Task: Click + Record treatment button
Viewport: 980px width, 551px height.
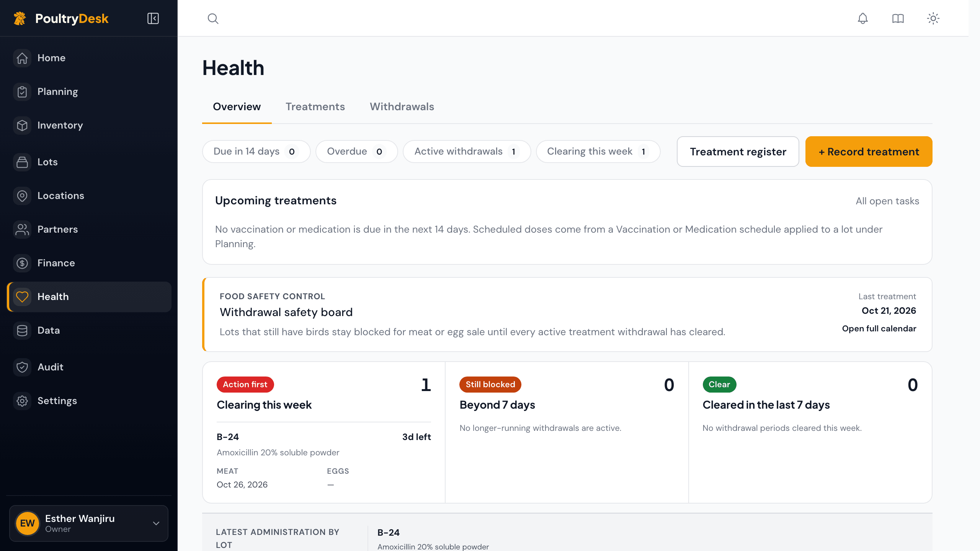Action: [869, 152]
